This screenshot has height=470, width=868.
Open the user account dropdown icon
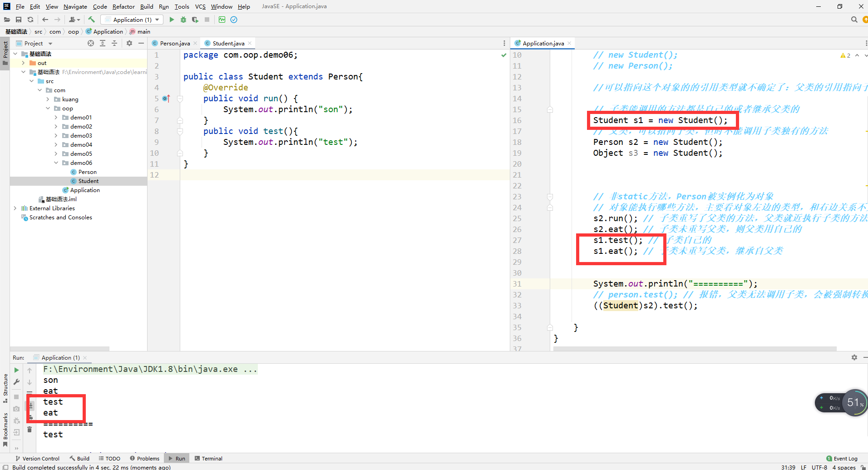tap(74, 20)
